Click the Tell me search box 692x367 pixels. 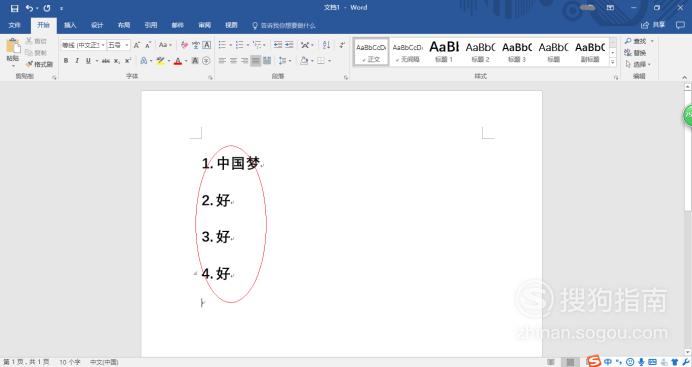(x=284, y=26)
